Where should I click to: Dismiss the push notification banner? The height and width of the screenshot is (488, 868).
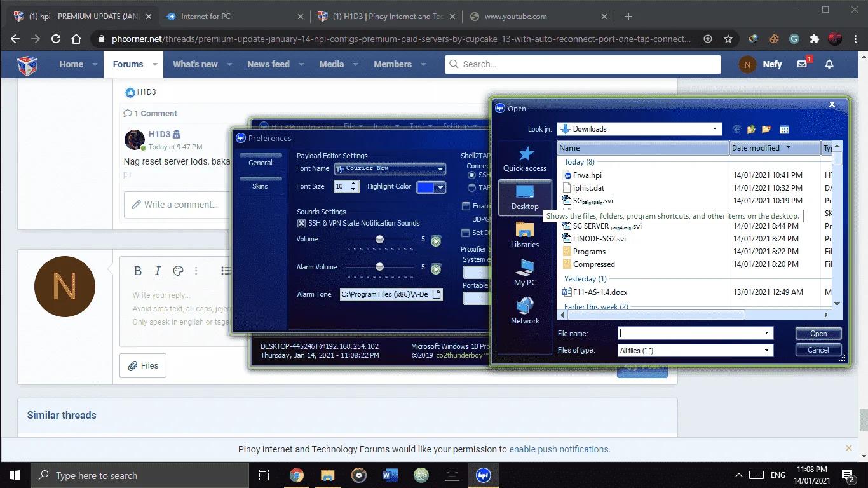pyautogui.click(x=848, y=449)
